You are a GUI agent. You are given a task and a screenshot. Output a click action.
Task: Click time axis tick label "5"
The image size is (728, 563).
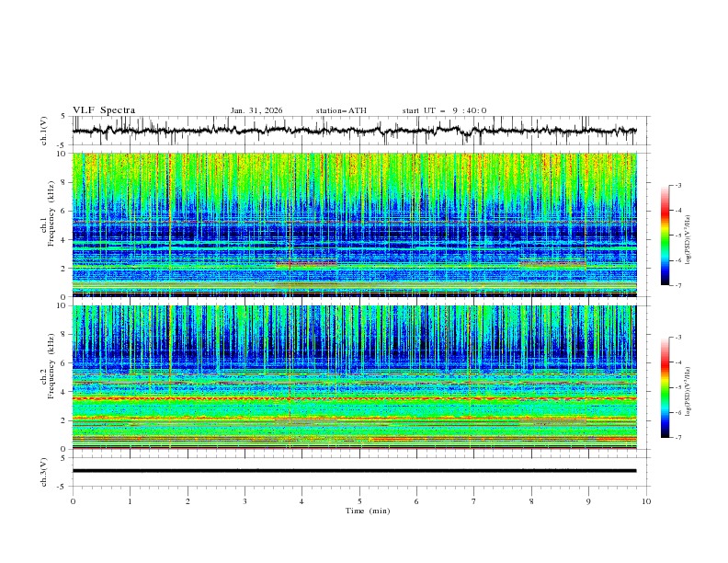[359, 501]
